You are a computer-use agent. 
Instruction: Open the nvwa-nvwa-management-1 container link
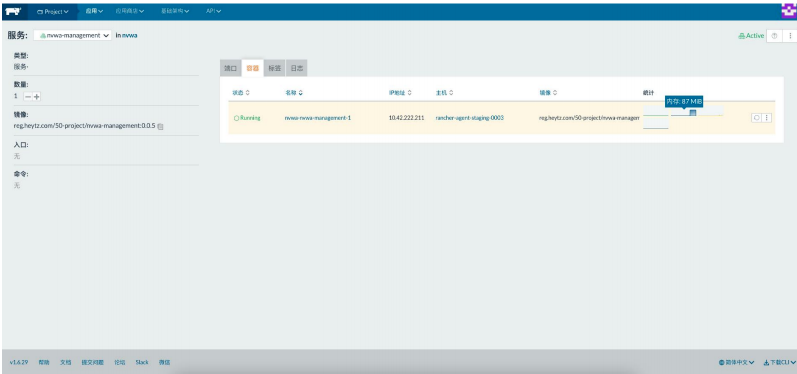pyautogui.click(x=318, y=118)
